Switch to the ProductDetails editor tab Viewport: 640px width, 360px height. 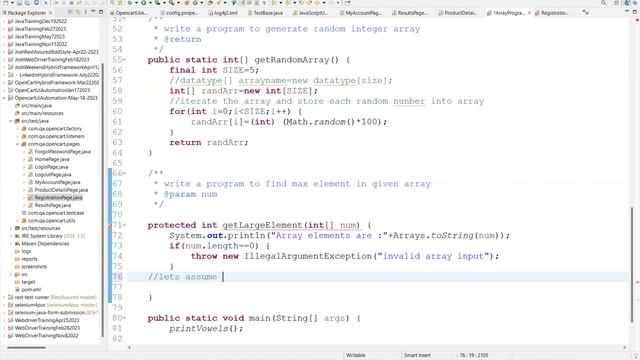[x=458, y=13]
